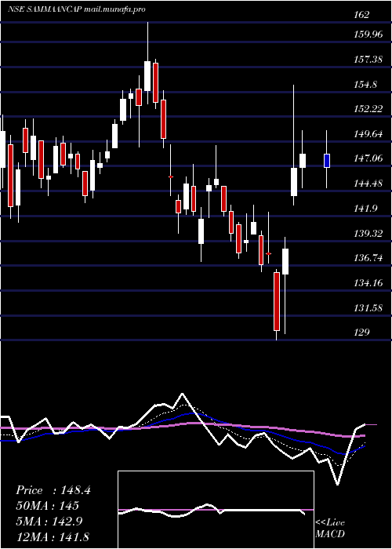Click the 141.9 price axis label
This screenshot has height=549, width=392.
[366, 209]
